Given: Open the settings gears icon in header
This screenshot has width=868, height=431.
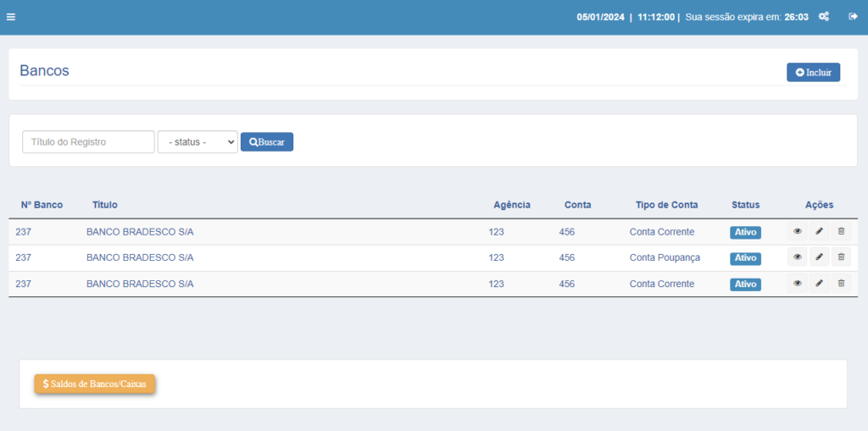Looking at the screenshot, I should 824,17.
